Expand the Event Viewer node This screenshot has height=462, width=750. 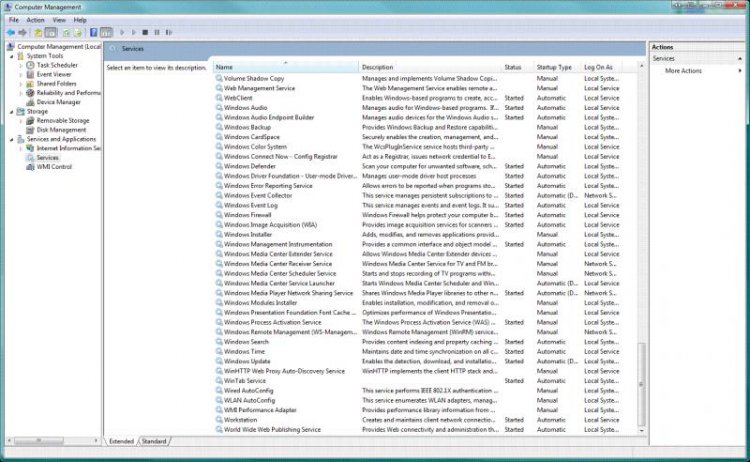pyautogui.click(x=21, y=75)
